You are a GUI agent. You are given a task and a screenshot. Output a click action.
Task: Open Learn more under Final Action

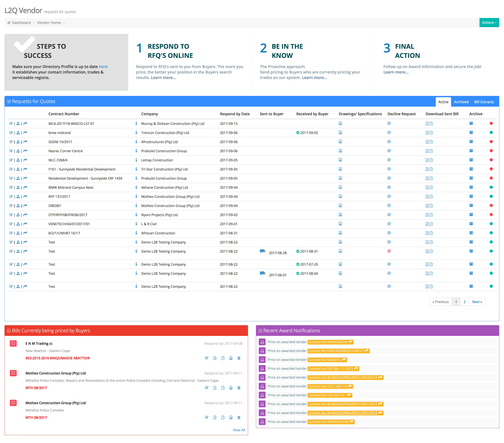pos(396,72)
